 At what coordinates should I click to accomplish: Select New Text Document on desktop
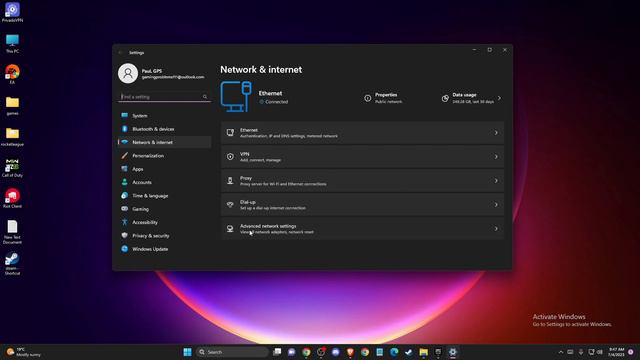tap(12, 232)
